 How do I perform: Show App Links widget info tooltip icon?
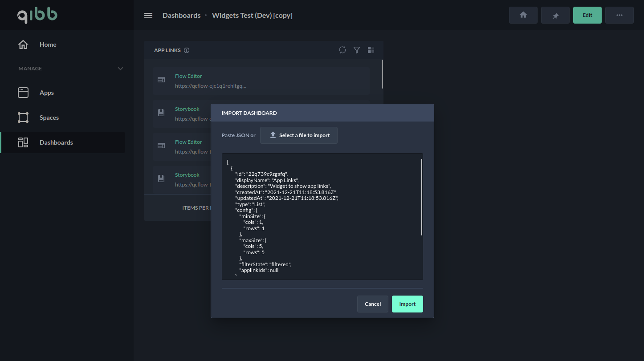[x=187, y=50]
